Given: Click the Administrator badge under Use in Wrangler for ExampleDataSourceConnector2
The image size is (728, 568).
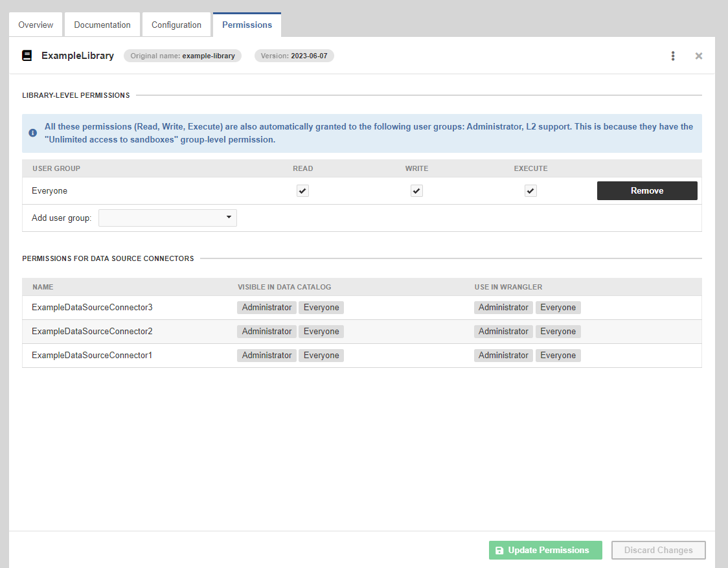Looking at the screenshot, I should 503,331.
